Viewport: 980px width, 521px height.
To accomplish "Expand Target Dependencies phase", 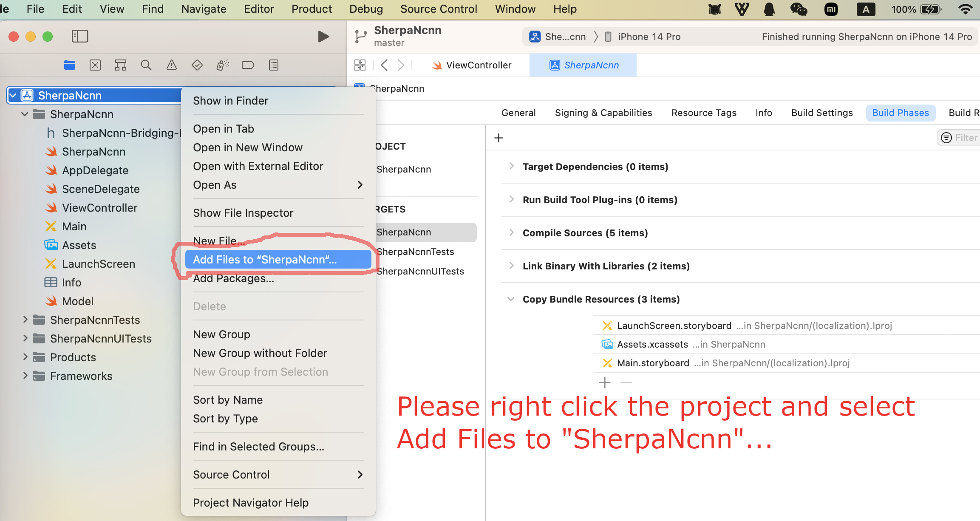I will (511, 166).
